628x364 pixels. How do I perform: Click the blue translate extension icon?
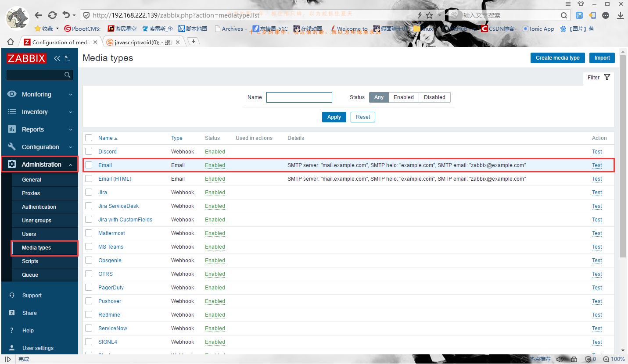coord(579,15)
